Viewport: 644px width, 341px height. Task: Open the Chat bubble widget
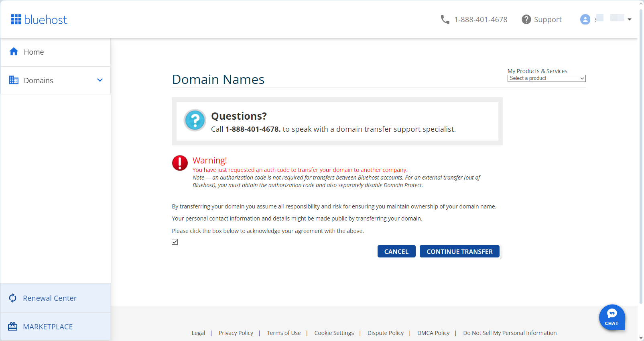click(x=612, y=317)
